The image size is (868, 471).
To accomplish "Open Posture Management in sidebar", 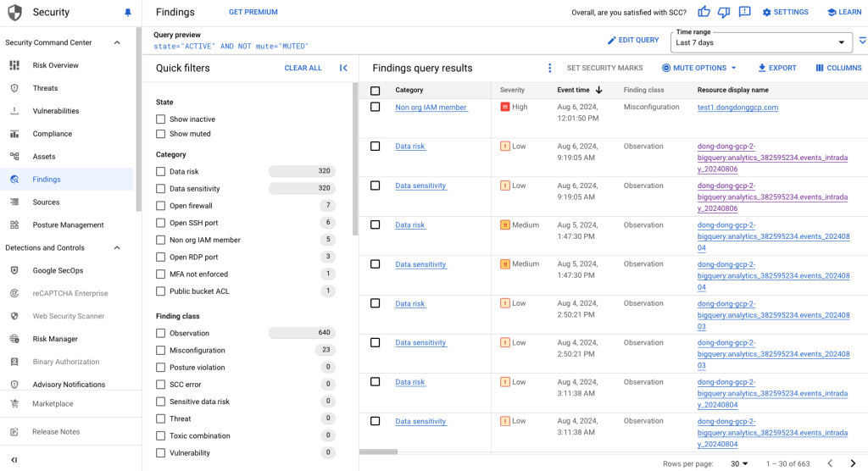I will [x=66, y=224].
